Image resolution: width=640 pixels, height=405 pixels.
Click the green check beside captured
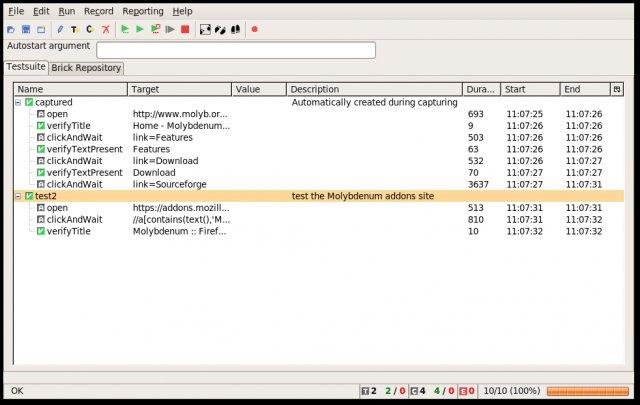point(29,102)
